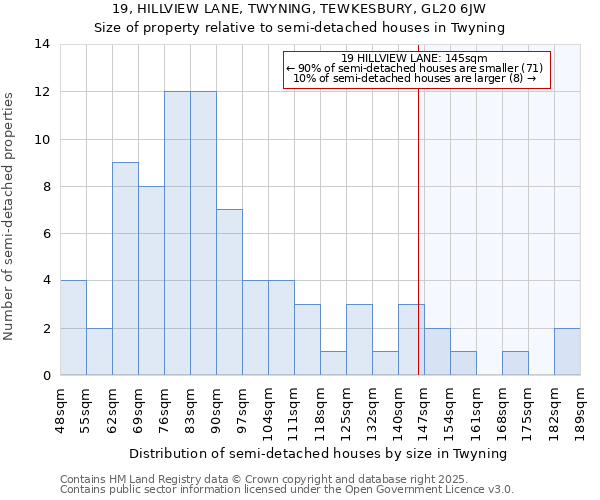This screenshot has height=500, width=600.
Task: Click the x-axis label '147sqm'
Action: point(424,415)
